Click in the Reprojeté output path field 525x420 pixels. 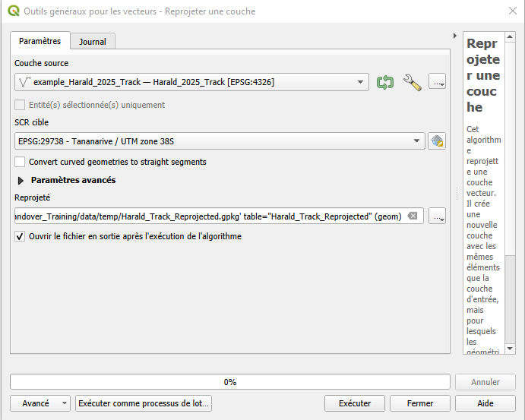(205, 216)
